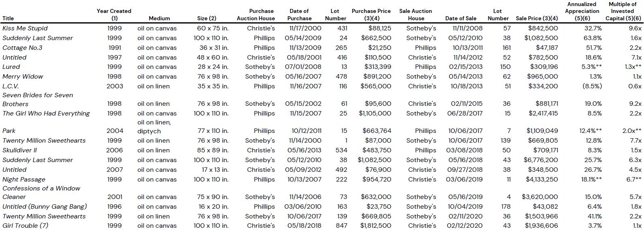This screenshot has width=644, height=231.
Task: Select the (8.5%) annualized appreciation cell
Action: [592, 86]
